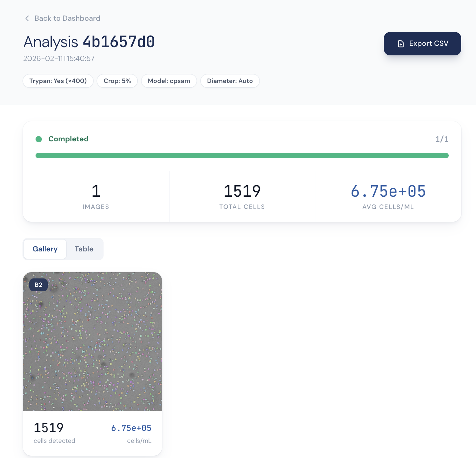Click the Trypan: Yes (×400) chip
Image resolution: width=476 pixels, height=458 pixels.
pyautogui.click(x=58, y=81)
